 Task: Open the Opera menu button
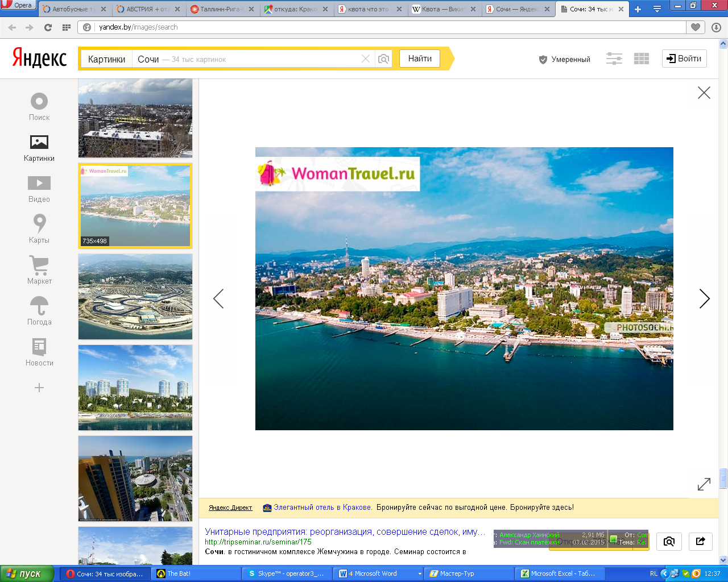[x=18, y=5]
